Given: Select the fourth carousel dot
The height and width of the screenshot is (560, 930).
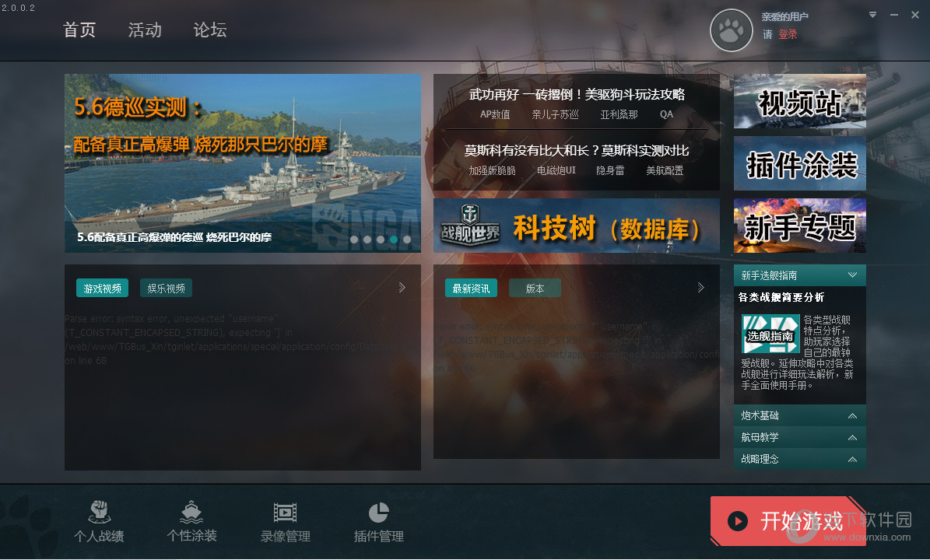Looking at the screenshot, I should tap(394, 240).
